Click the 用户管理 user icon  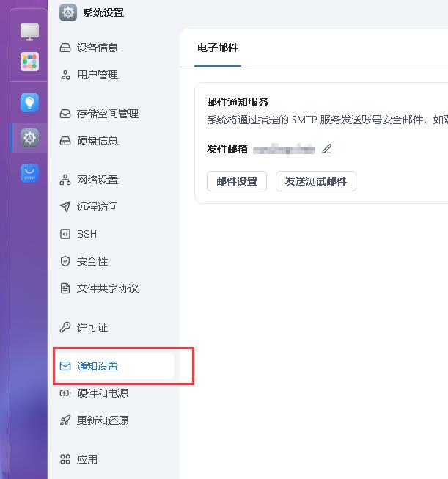coord(65,75)
